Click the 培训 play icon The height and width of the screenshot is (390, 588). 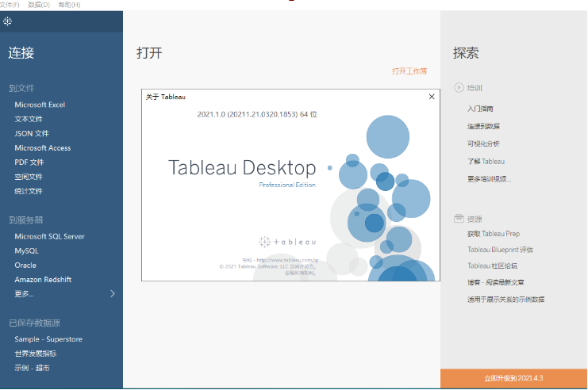tap(459, 88)
